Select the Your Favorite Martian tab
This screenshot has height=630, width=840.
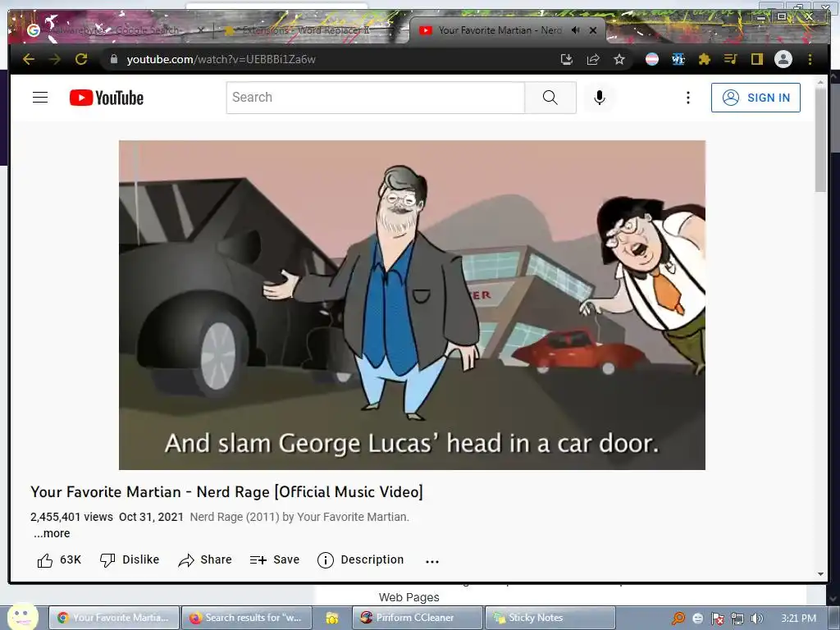[x=500, y=30]
